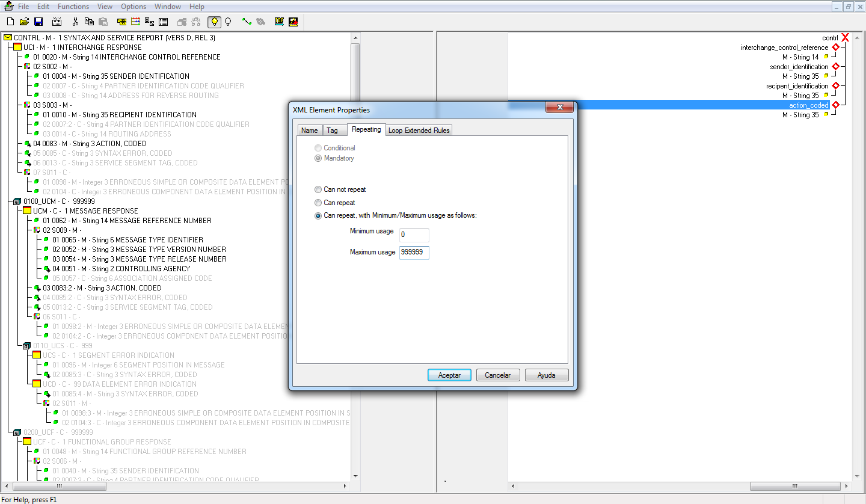Choose the 'Can repeat' radio option
The width and height of the screenshot is (866, 504).
pos(318,203)
